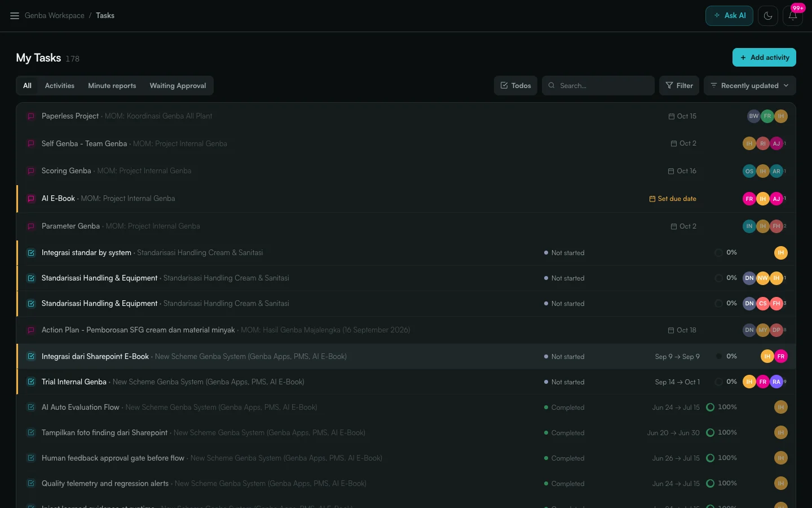Click the Parameter Genba row icon
The height and width of the screenshot is (508, 812).
tap(31, 226)
